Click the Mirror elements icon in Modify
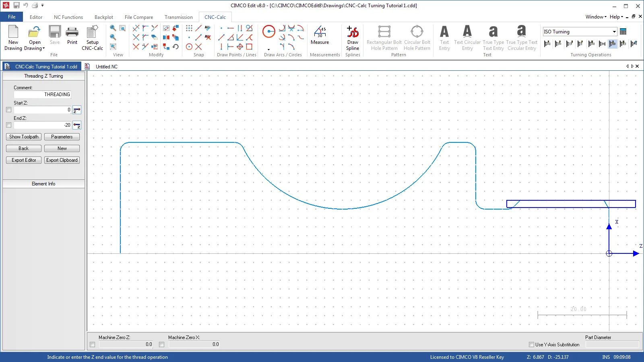This screenshot has height=362, width=644. point(166,37)
